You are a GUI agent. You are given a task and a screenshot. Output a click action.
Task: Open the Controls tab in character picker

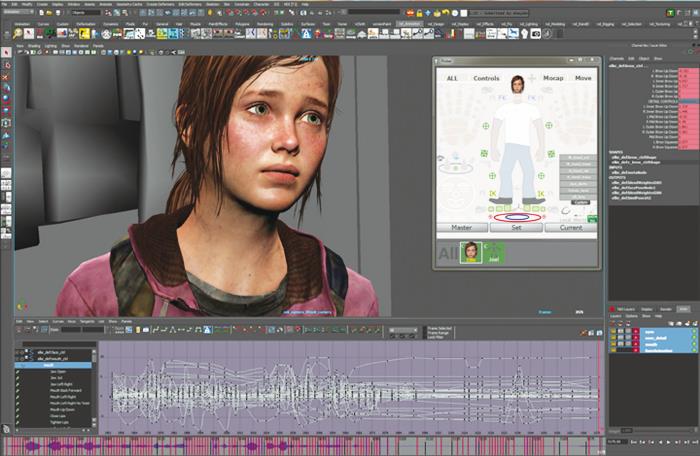(x=486, y=77)
